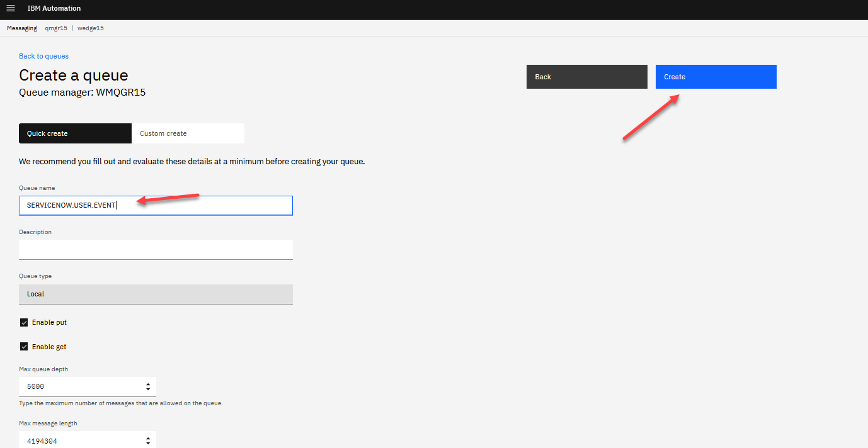The height and width of the screenshot is (448, 868).
Task: Open the qmgr15 breadcrumb link
Action: 56,28
